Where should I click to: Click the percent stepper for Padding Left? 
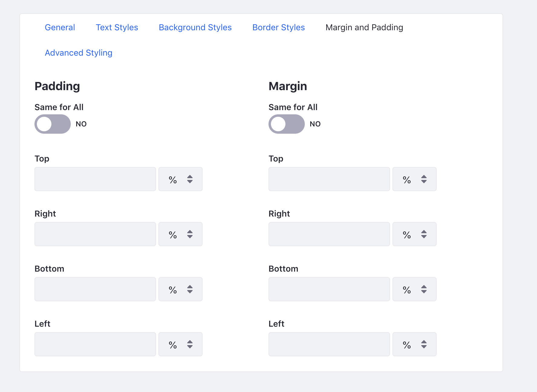point(180,344)
